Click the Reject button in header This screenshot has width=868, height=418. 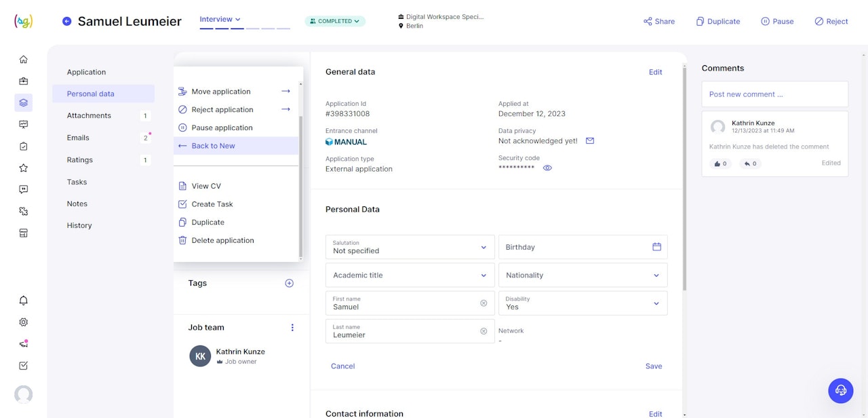831,21
